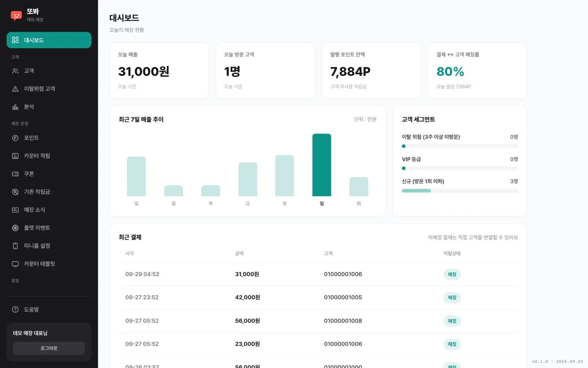Click the 고객 people icon
The image size is (588, 368).
15,71
